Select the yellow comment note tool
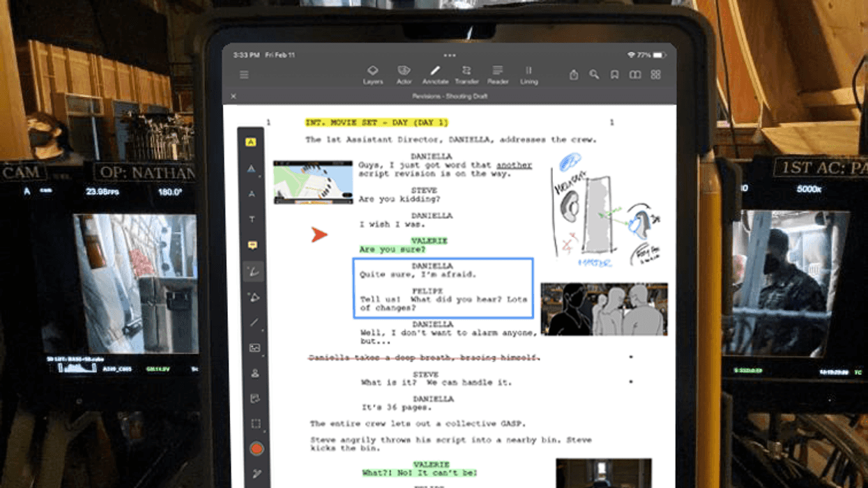Image resolution: width=868 pixels, height=488 pixels. point(252,245)
